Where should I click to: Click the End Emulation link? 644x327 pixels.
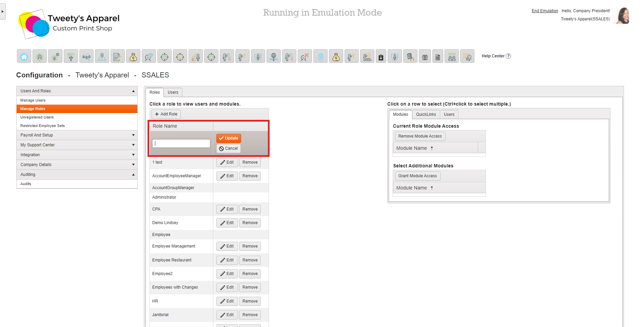click(545, 11)
